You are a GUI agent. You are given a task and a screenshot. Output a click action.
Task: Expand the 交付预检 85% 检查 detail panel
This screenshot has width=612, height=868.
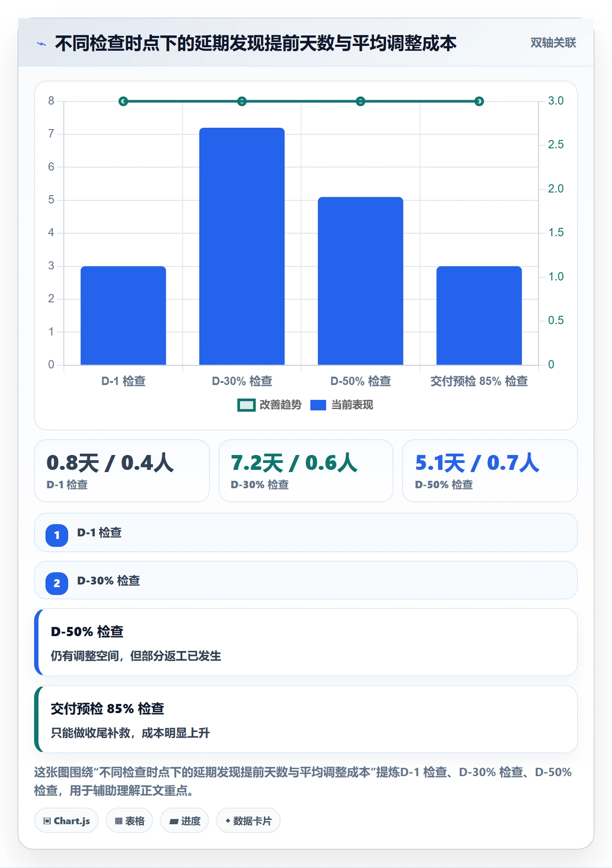(306, 719)
